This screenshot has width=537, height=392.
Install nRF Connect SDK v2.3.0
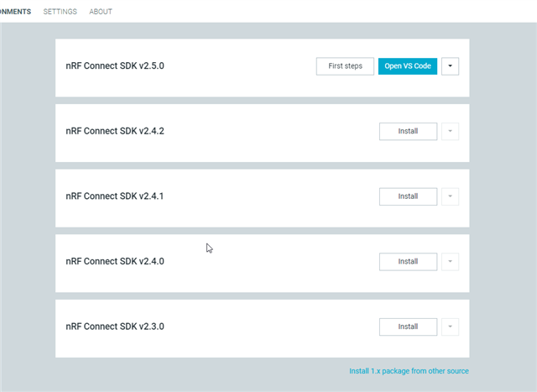click(409, 327)
